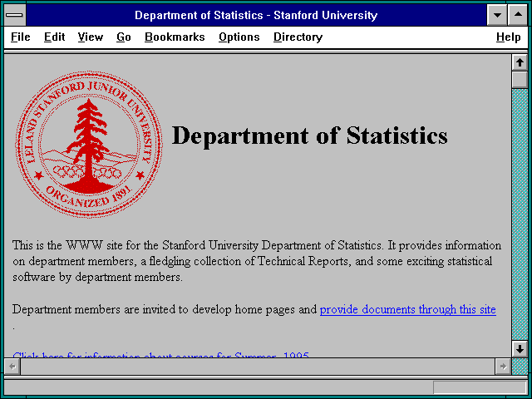Click the paragraph starting 'This is the WWW site'

click(257, 261)
